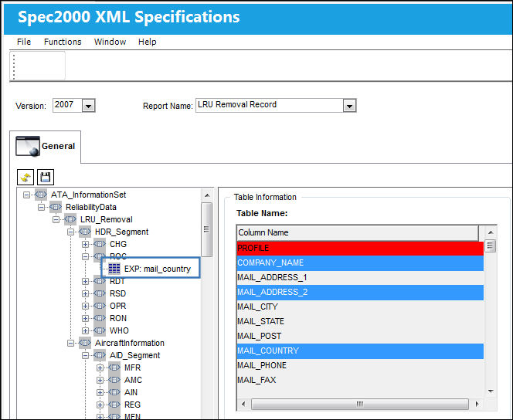This screenshot has height=420, width=513.
Task: Select the MAIL_ADDRESS_2 column row
Action: pyautogui.click(x=360, y=292)
